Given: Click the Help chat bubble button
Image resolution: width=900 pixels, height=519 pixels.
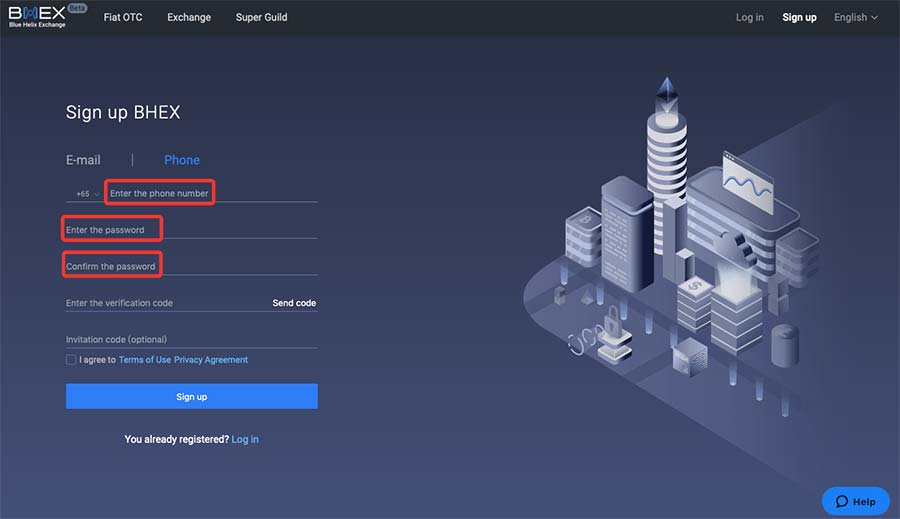Looking at the screenshot, I should pyautogui.click(x=855, y=501).
